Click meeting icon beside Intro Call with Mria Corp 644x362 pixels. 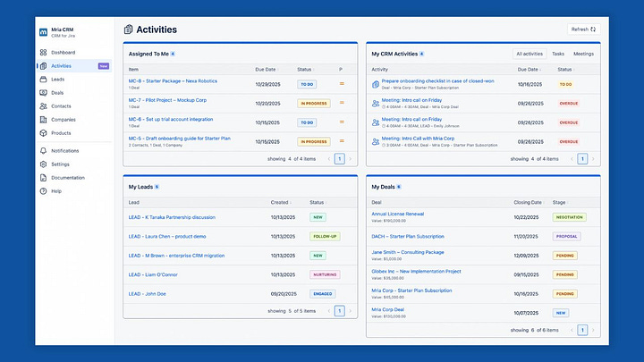tap(376, 141)
